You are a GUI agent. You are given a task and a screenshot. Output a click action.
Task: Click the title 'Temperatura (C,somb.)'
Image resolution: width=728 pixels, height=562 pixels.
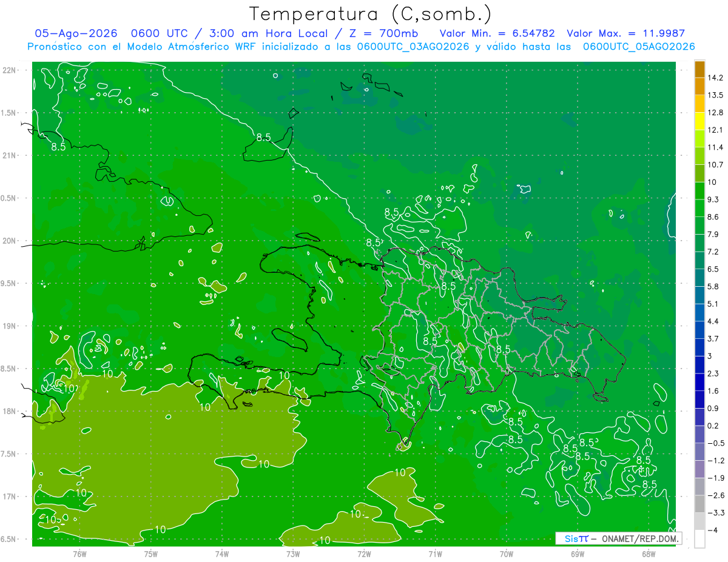[x=371, y=14]
